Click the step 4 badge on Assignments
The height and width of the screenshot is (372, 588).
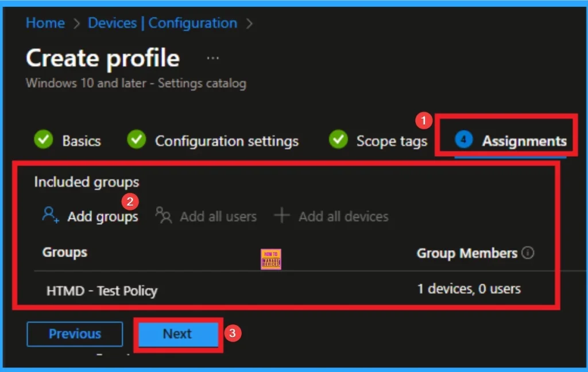point(463,139)
